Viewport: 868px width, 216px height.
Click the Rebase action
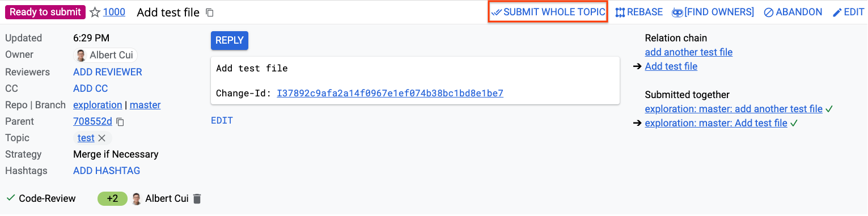click(639, 12)
